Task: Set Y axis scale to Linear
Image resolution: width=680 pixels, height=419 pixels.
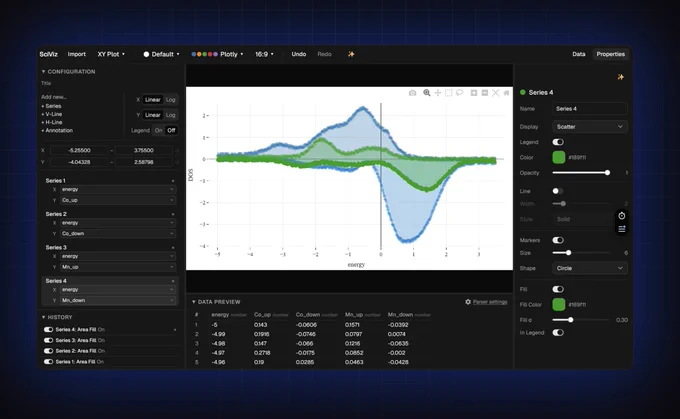Action: click(x=153, y=115)
